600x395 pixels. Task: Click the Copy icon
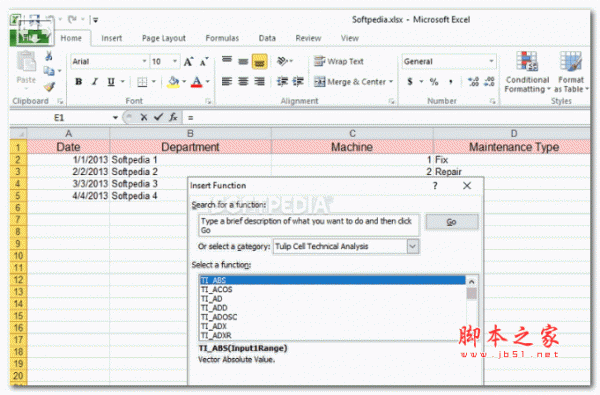[x=49, y=71]
